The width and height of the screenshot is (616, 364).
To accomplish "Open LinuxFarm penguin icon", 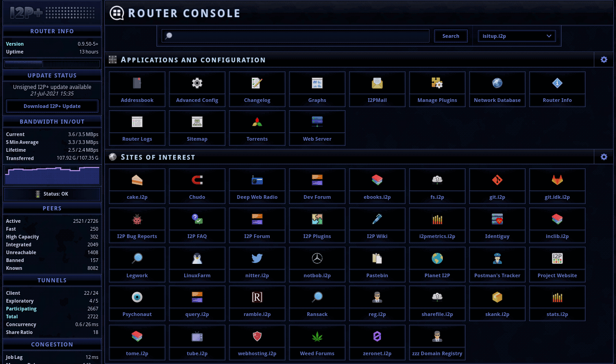I will point(197,258).
